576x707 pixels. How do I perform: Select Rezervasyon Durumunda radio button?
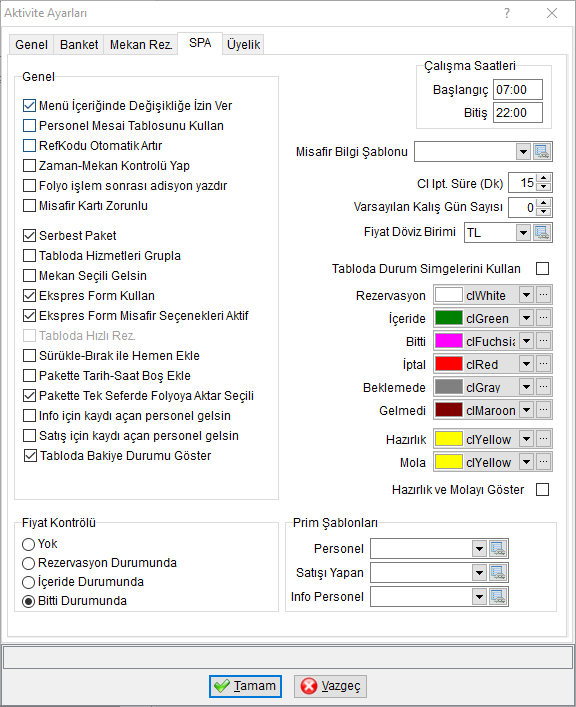[x=28, y=563]
